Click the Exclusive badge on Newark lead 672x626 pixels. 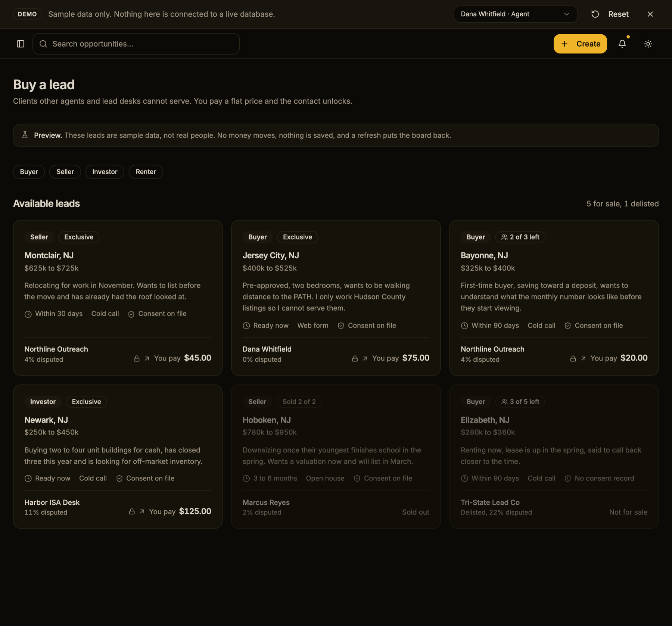[x=86, y=402]
